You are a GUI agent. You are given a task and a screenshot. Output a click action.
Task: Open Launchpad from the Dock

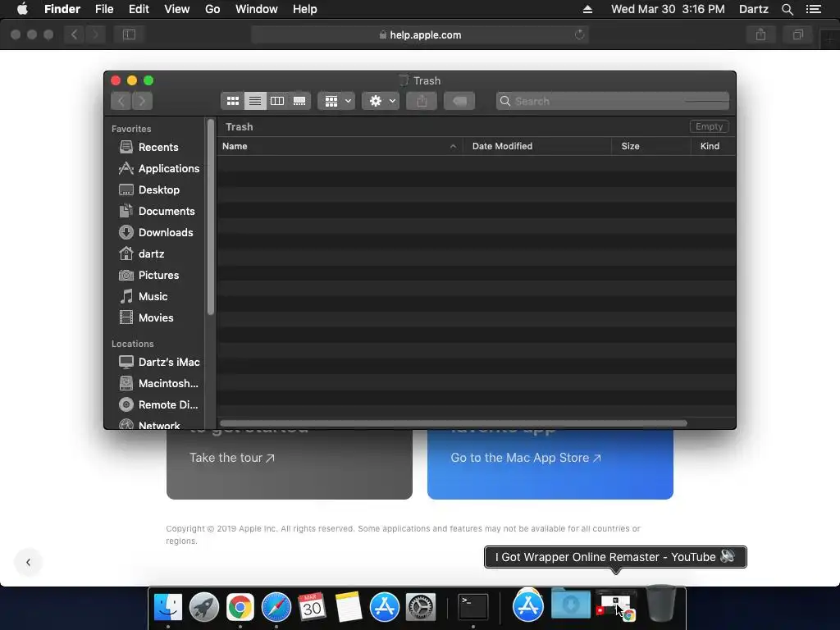[x=204, y=607]
